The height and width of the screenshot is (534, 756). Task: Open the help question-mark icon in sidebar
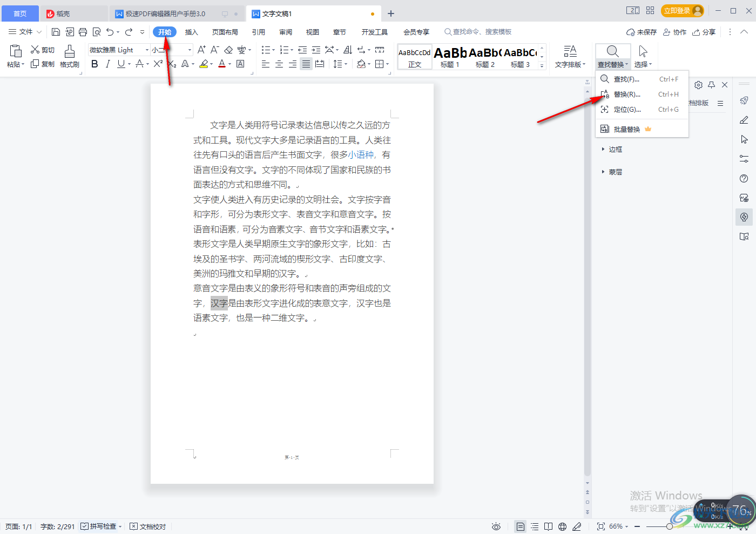(744, 178)
